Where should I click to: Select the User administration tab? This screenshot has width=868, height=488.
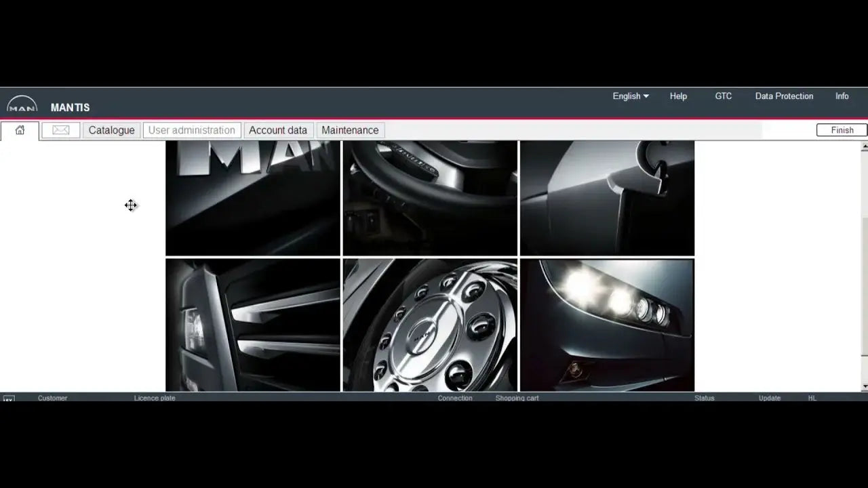[192, 130]
